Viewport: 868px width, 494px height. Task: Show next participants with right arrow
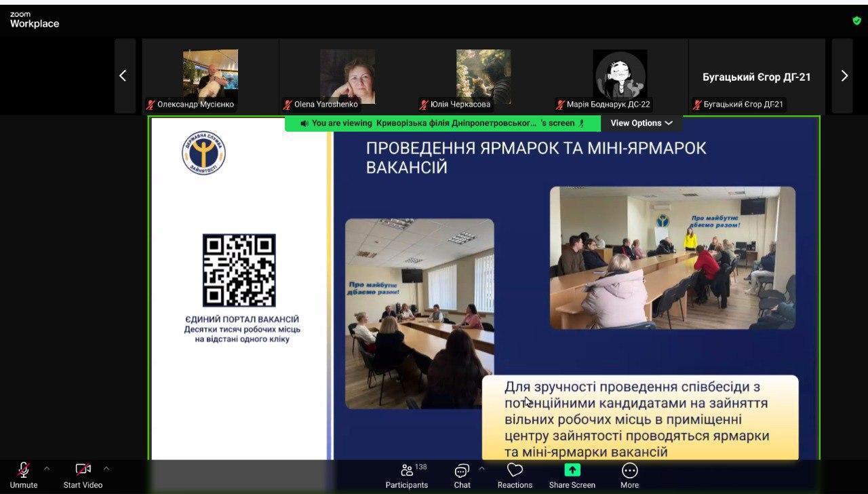844,76
